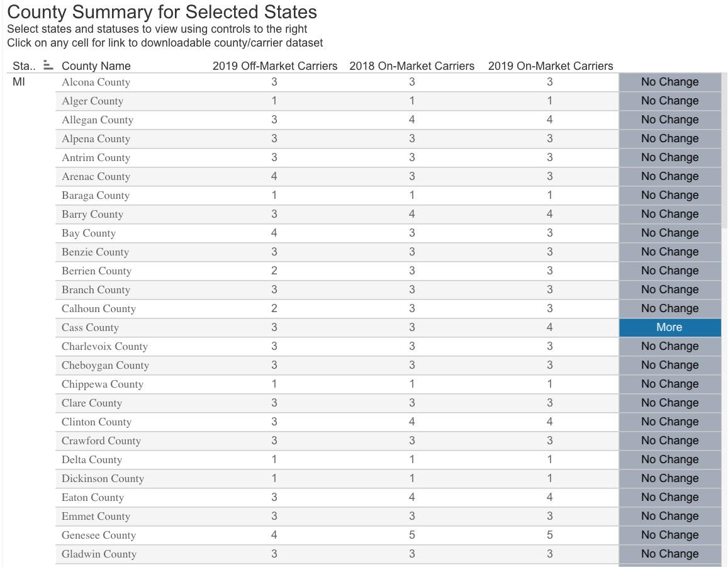Click the blue More cell for Cass County
728x567 pixels.
669,327
